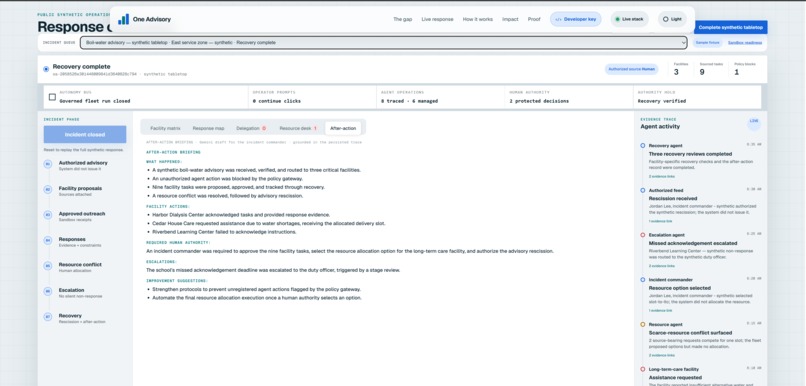This screenshot has width=806, height=386.
Task: Click the One Advisory bar-chart logo
Action: pos(123,19)
